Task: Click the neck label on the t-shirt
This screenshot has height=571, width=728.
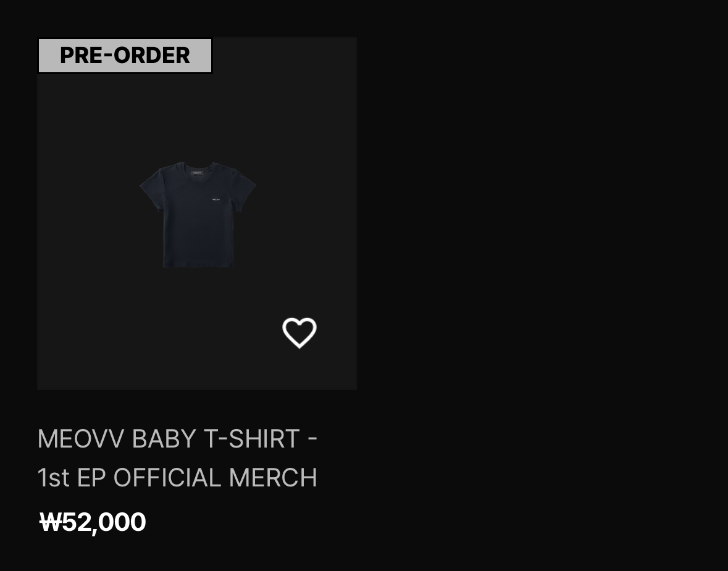Action: 197,173
